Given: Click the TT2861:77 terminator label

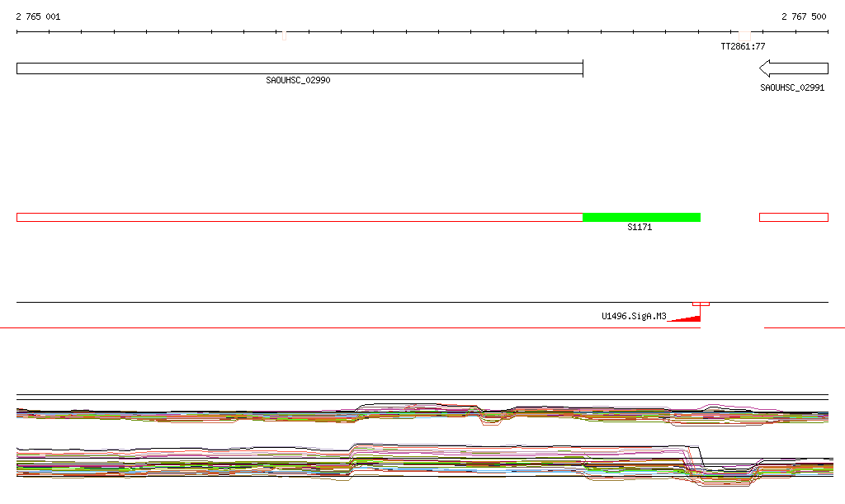Looking at the screenshot, I should coord(743,46).
